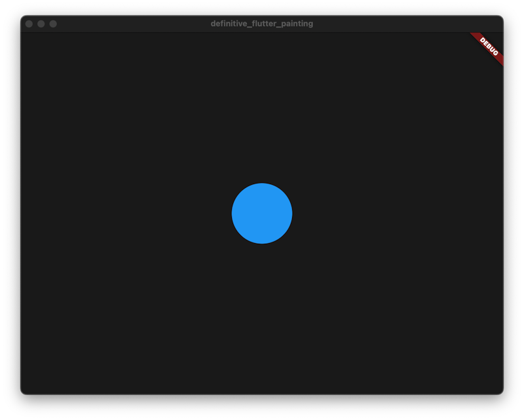This screenshot has height=420, width=524.
Task: Click the blue circle as a color swatch
Action: (x=262, y=213)
